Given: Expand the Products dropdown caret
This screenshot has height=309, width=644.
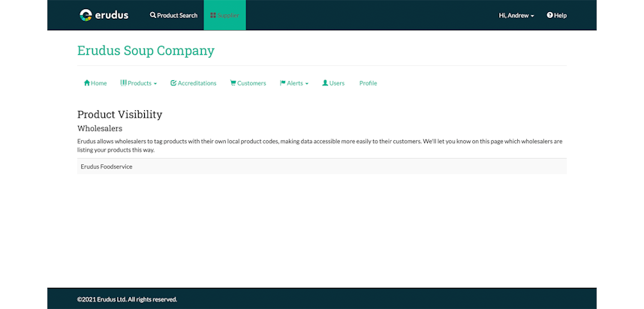Looking at the screenshot, I should [155, 84].
